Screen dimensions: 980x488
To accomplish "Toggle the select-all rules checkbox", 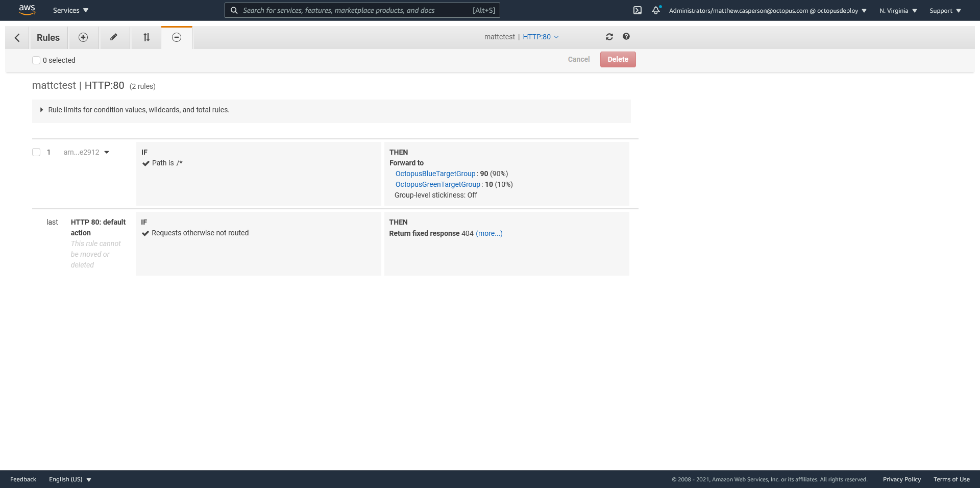I will 36,60.
